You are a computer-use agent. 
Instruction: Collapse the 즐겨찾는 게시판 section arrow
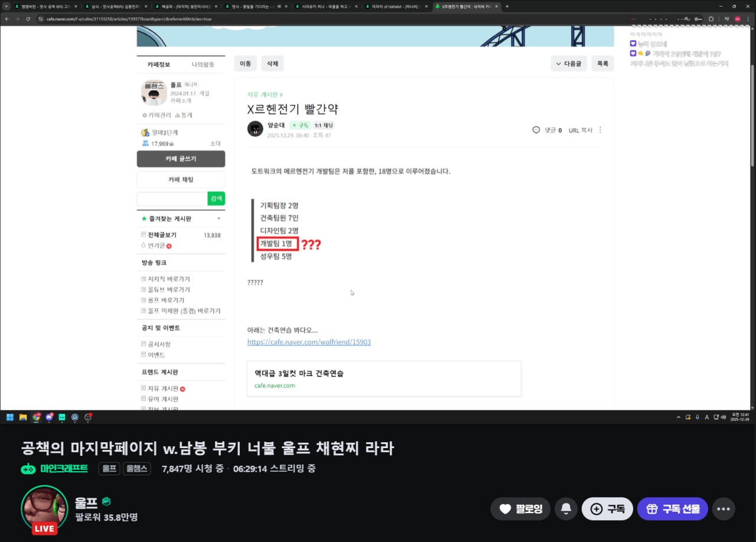tap(219, 218)
